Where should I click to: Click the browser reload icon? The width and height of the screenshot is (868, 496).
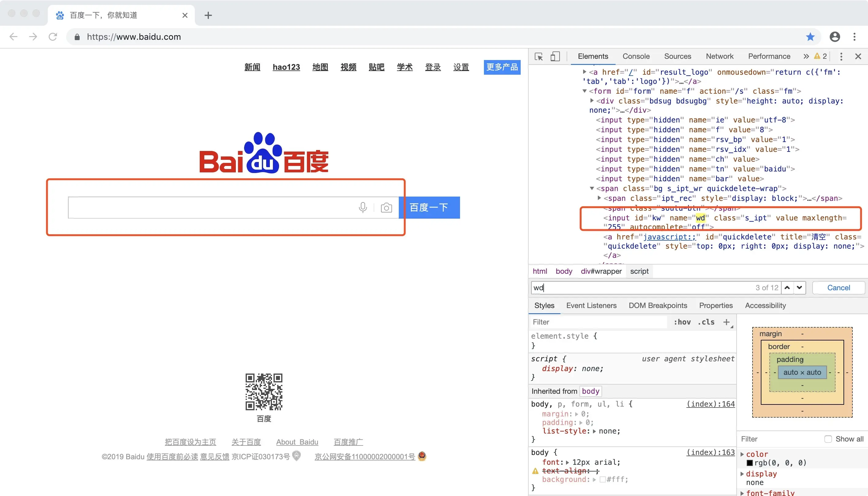(53, 37)
